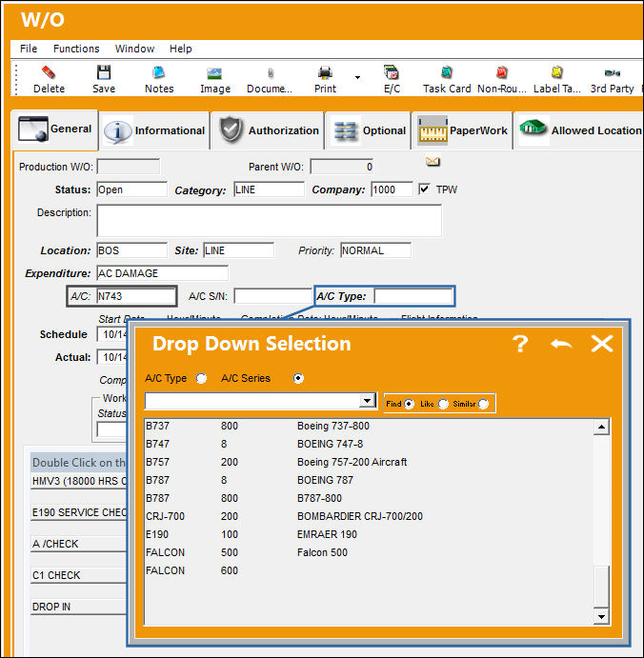Click the help question mark in Drop Down Selection
Viewport: 644px width, 658px height.
[520, 344]
